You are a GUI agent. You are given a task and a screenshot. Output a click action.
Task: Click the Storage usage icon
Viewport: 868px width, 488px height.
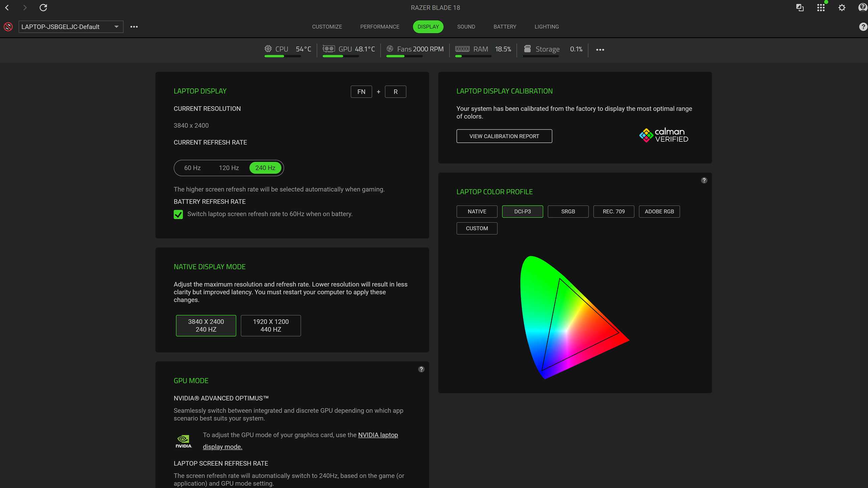(528, 48)
